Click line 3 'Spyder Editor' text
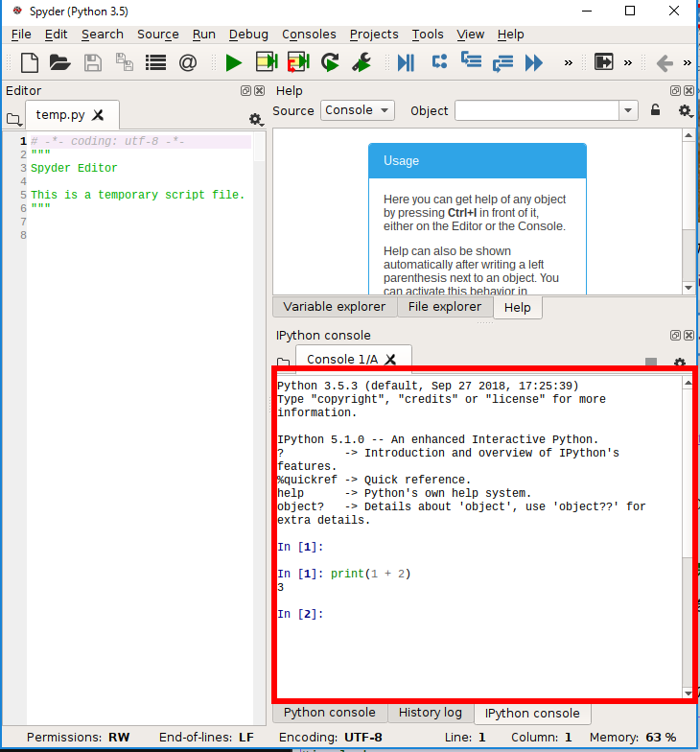This screenshot has height=752, width=700. coord(74,168)
